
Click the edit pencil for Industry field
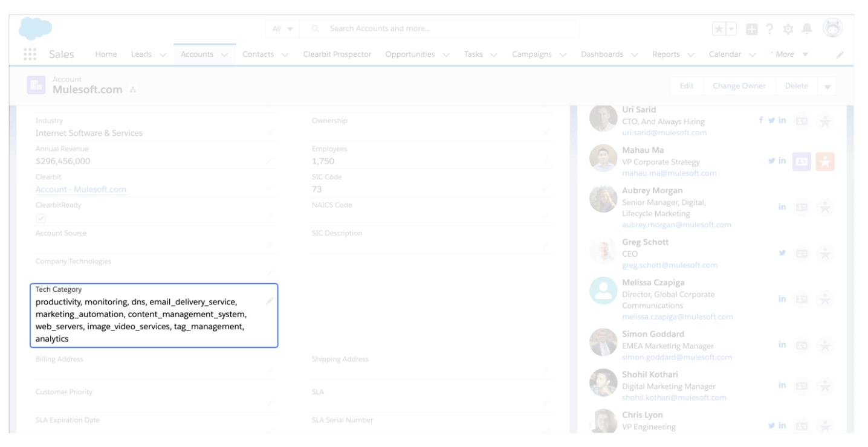coord(270,131)
